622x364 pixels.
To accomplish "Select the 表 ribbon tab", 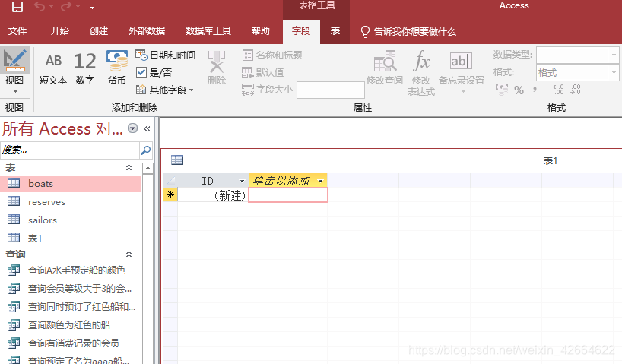I will tap(335, 31).
